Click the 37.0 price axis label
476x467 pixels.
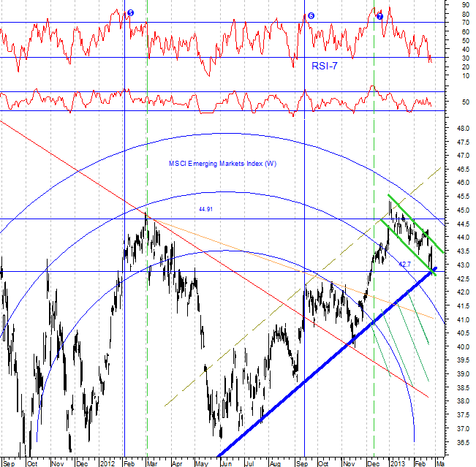coord(463,429)
